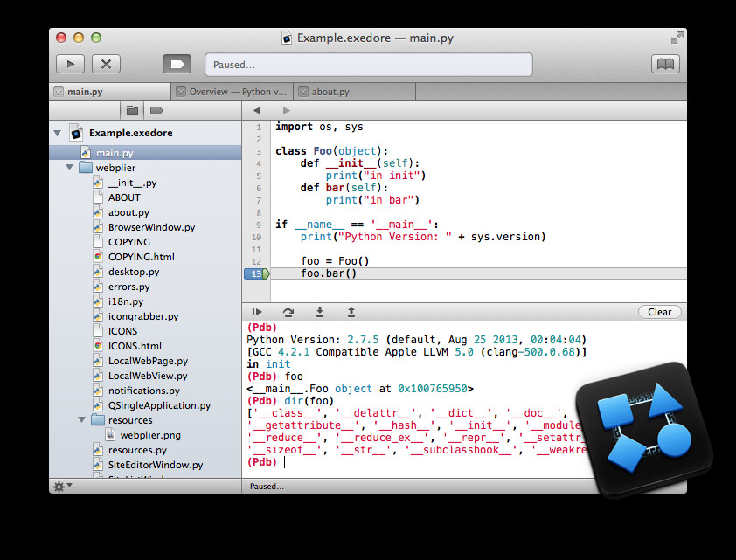The image size is (736, 560).
Task: Click the resources folder icon
Action: (98, 419)
